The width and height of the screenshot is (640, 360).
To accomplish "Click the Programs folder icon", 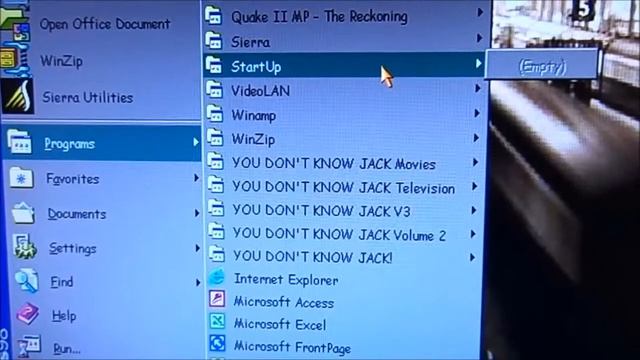I will coord(19,142).
